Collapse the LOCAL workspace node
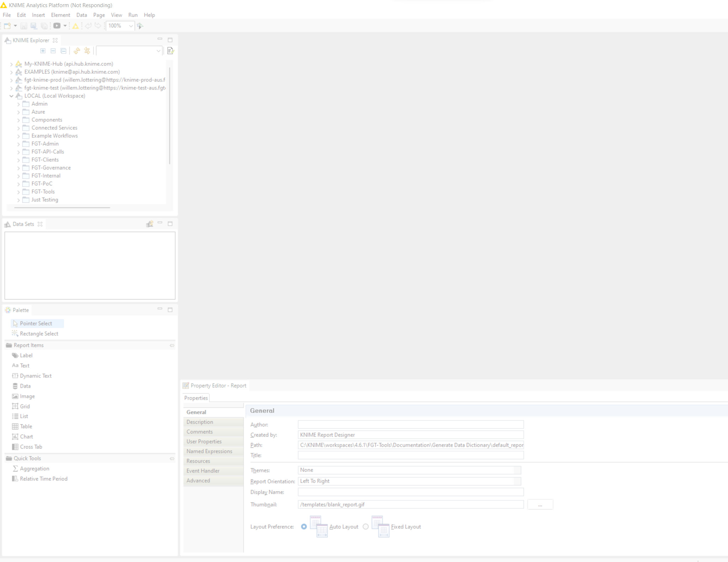Viewport: 728px width, 562px height. point(11,96)
